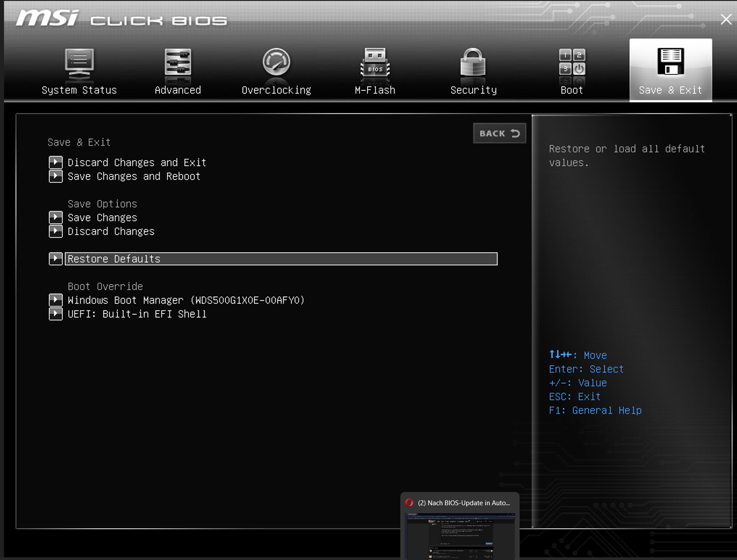Click the '+/-: Value' hint
Viewport: 737px width, 560px height.
coord(577,383)
